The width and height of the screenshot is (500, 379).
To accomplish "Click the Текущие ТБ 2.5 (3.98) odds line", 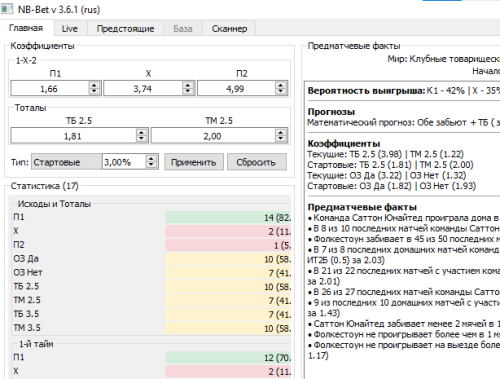I will pos(385,154).
